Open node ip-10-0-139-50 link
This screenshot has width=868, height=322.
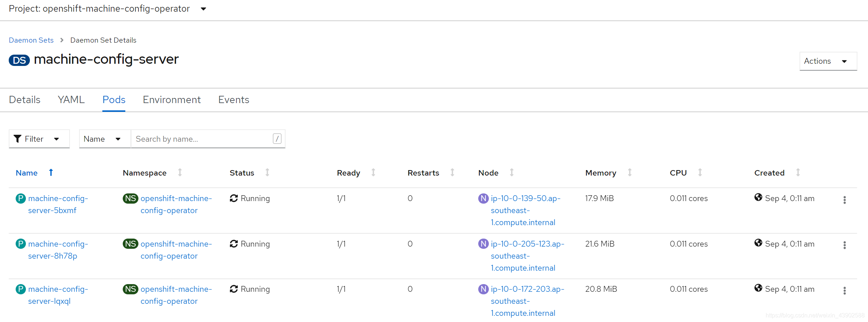(x=526, y=211)
